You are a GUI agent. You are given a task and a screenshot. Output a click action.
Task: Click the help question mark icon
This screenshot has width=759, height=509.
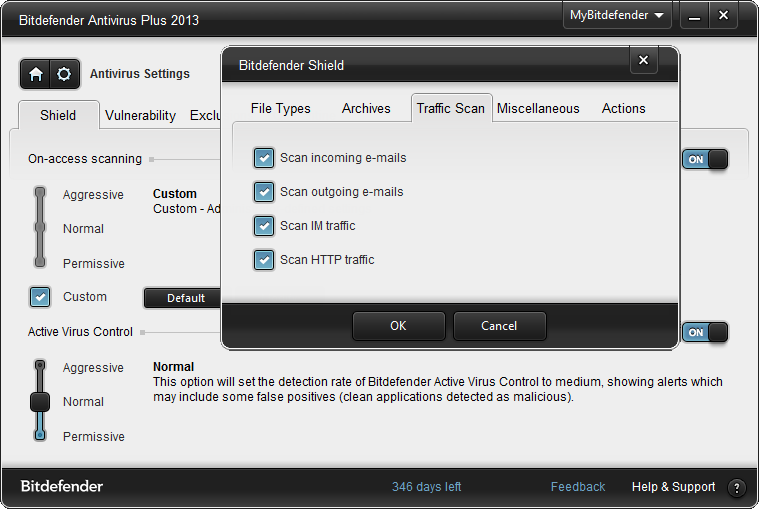(x=737, y=488)
